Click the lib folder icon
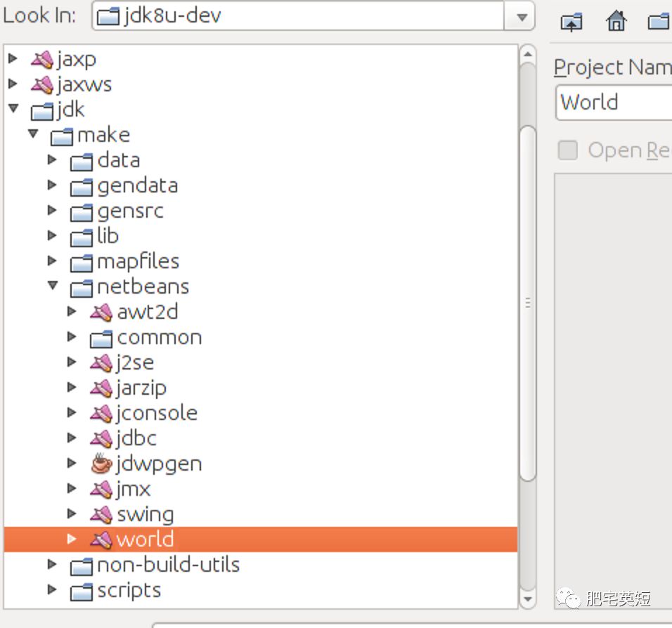Image resolution: width=672 pixels, height=628 pixels. click(x=82, y=237)
